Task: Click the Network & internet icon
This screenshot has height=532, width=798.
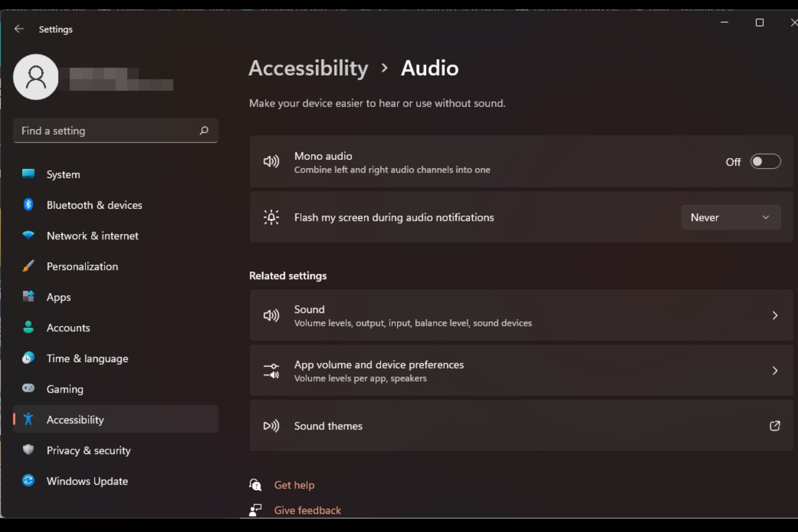Action: pyautogui.click(x=27, y=235)
